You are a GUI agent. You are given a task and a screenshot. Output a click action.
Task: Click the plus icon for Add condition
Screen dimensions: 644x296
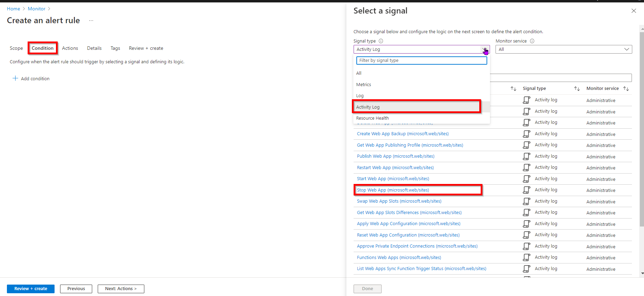[15, 78]
